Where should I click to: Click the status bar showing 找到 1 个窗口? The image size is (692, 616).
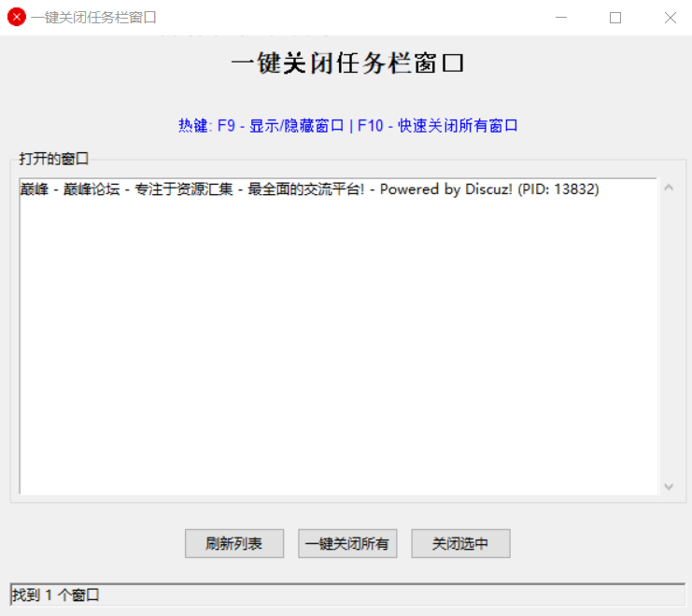[346, 595]
